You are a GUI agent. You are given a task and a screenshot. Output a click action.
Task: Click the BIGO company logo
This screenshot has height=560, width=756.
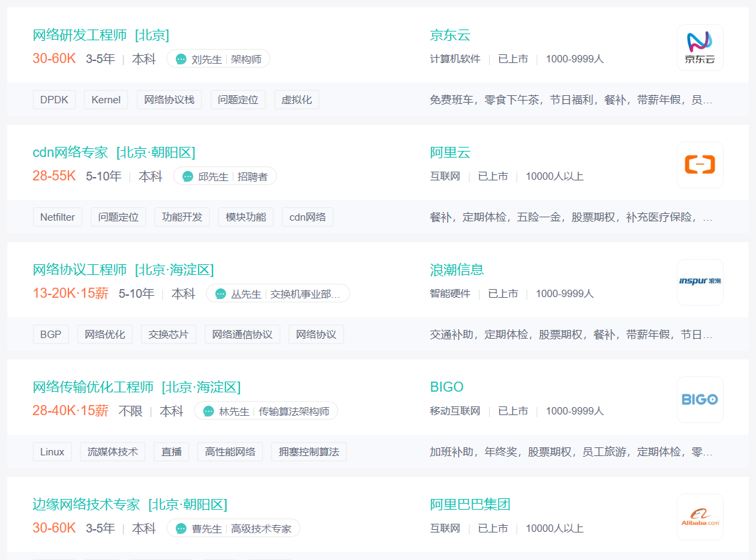point(700,399)
